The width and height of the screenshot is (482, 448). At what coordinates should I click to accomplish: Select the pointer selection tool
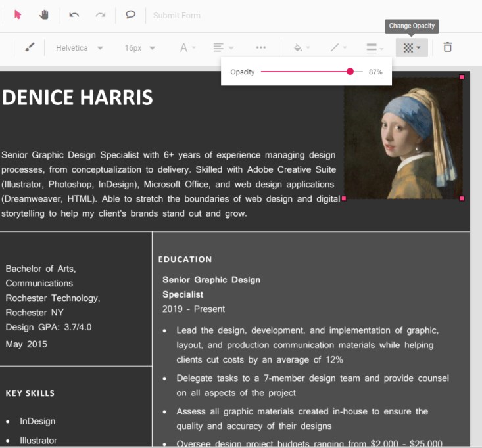click(x=18, y=15)
